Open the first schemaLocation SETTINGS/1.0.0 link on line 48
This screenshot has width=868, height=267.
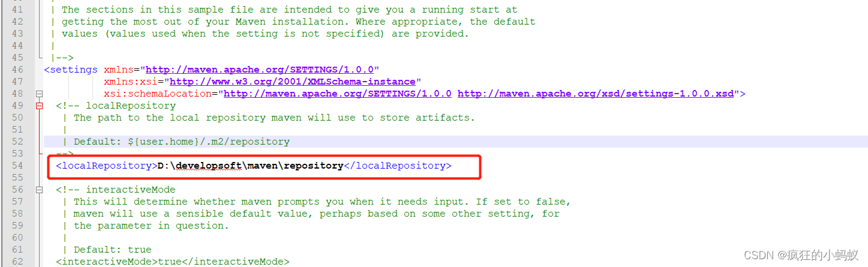338,94
